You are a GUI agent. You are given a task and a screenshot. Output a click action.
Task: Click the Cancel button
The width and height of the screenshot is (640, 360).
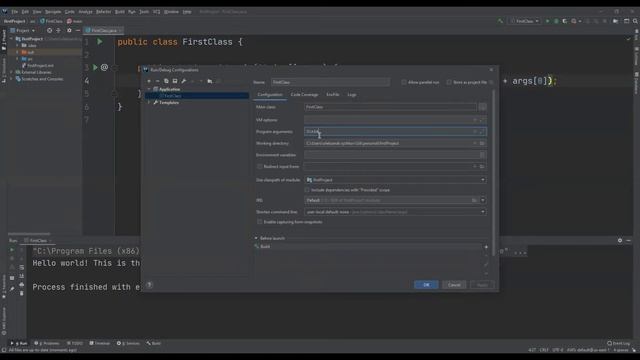coord(454,285)
